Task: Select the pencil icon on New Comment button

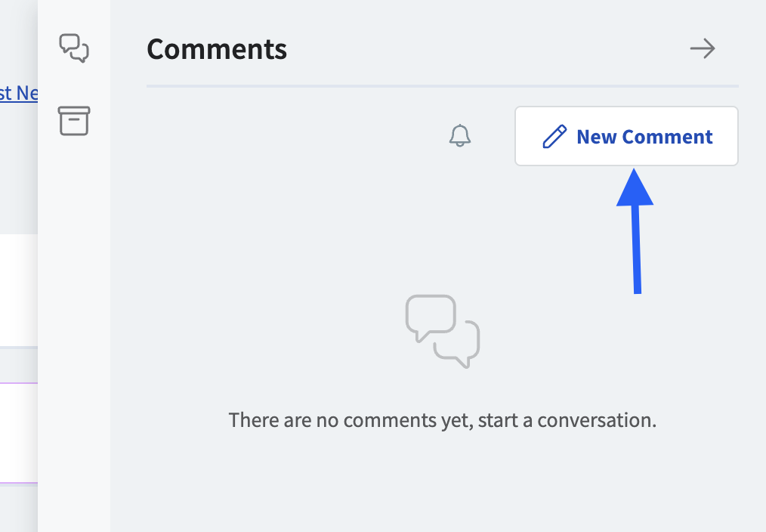Action: click(554, 136)
